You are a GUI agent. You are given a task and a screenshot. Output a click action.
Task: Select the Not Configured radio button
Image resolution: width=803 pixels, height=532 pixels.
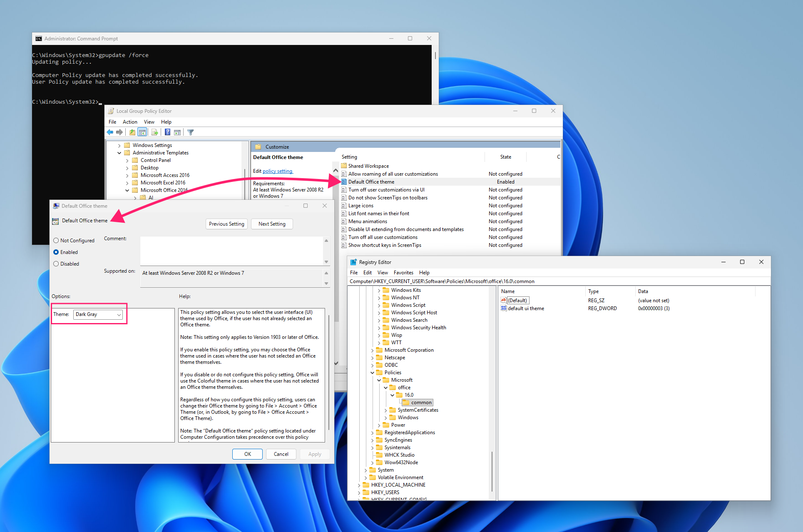tap(56, 241)
